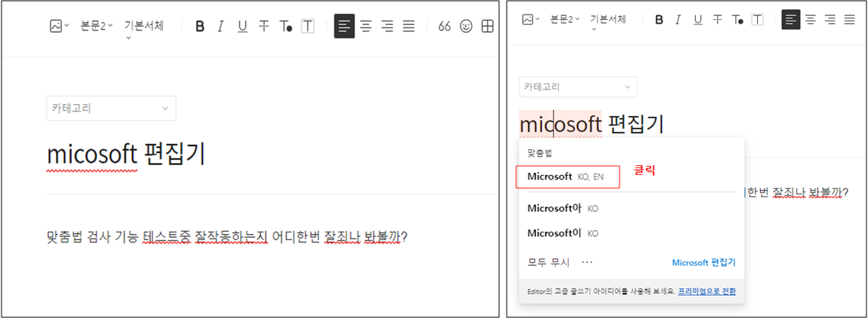
Task: Apply strikethrough in the left editor toolbar
Action: pyautogui.click(x=264, y=26)
